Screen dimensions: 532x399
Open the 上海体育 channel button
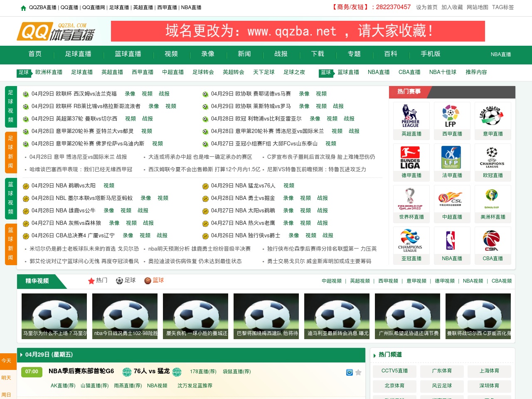[489, 371]
